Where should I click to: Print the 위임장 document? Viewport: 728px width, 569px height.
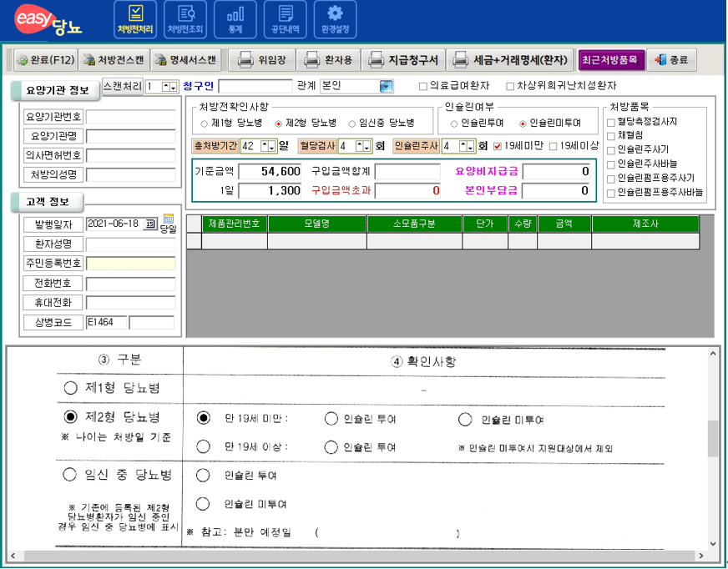(262, 60)
